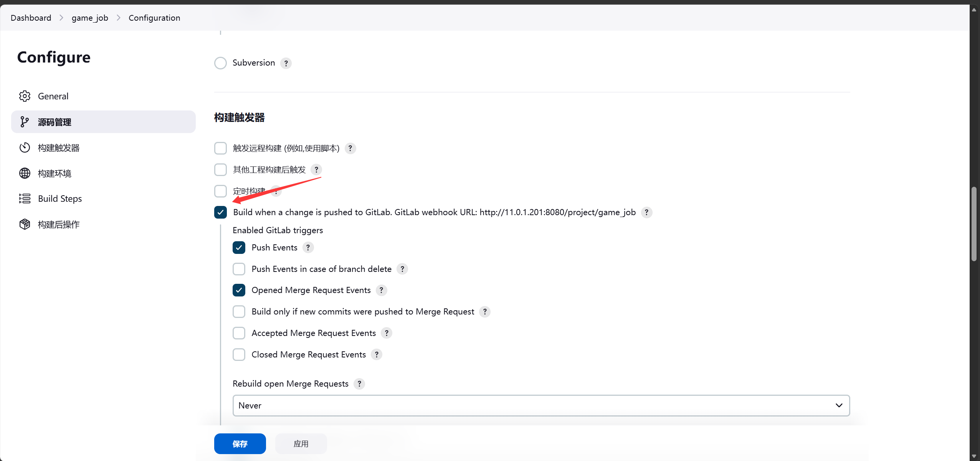This screenshot has width=980, height=461.
Task: Open help for Accepted Merge Request Events
Action: click(x=387, y=333)
